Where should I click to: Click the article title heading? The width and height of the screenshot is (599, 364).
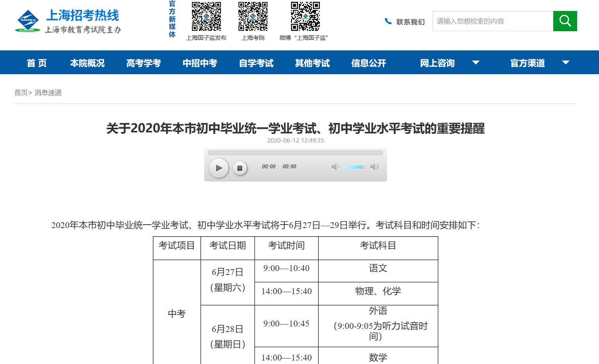(x=296, y=128)
